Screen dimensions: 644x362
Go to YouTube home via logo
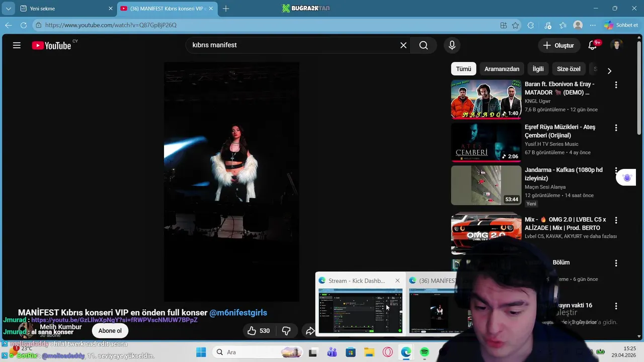pos(51,45)
